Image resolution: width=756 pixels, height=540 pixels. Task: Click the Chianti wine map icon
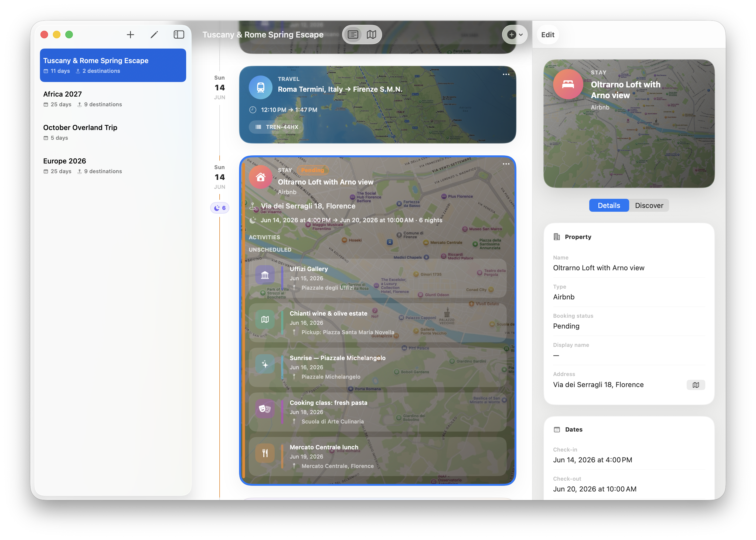click(x=265, y=320)
